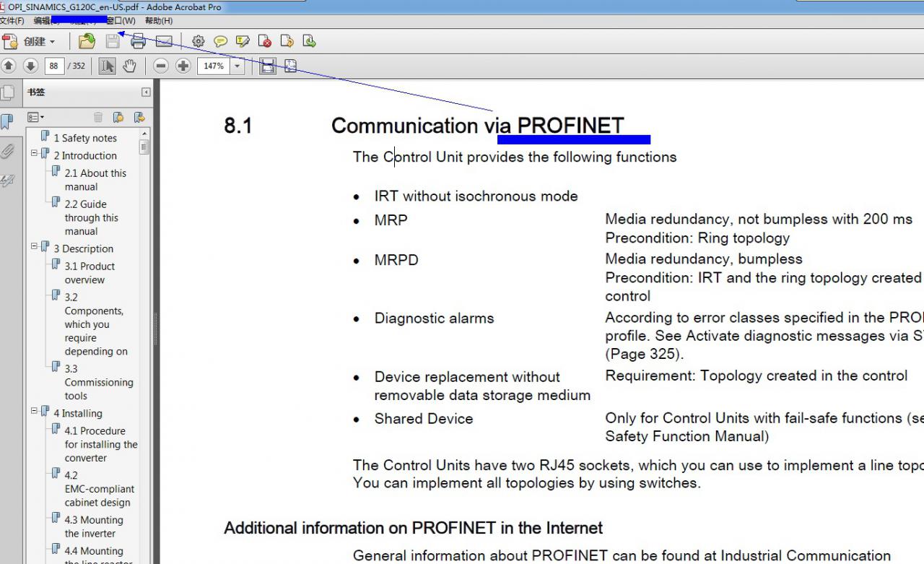Image resolution: width=924 pixels, height=564 pixels.
Task: Select bookmark 3.2 Components, which you require
Action: click(96, 324)
